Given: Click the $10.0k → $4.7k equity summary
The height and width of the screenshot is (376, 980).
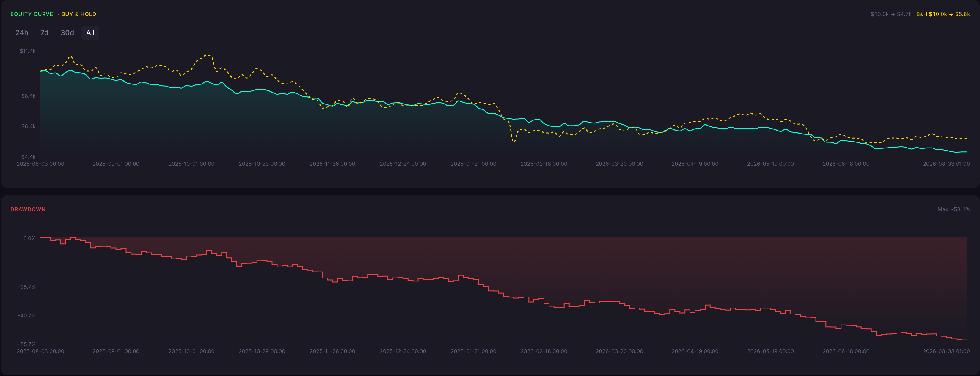Looking at the screenshot, I should point(891,14).
